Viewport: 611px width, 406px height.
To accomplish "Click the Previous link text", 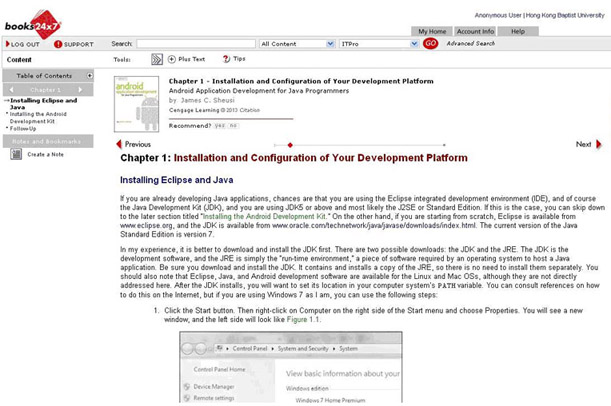I will click(x=138, y=144).
